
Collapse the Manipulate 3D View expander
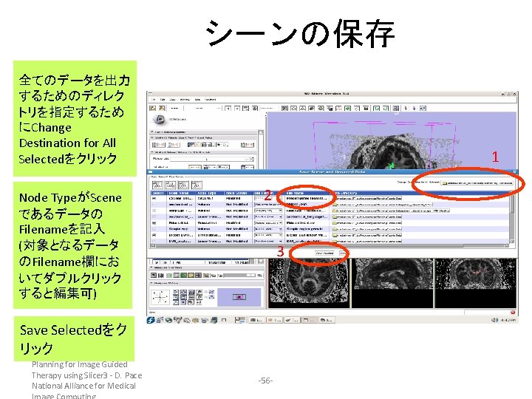tap(152, 283)
